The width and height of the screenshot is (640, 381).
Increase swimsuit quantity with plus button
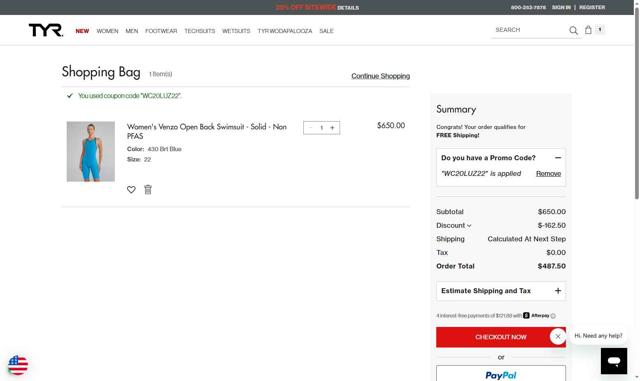[x=332, y=128]
